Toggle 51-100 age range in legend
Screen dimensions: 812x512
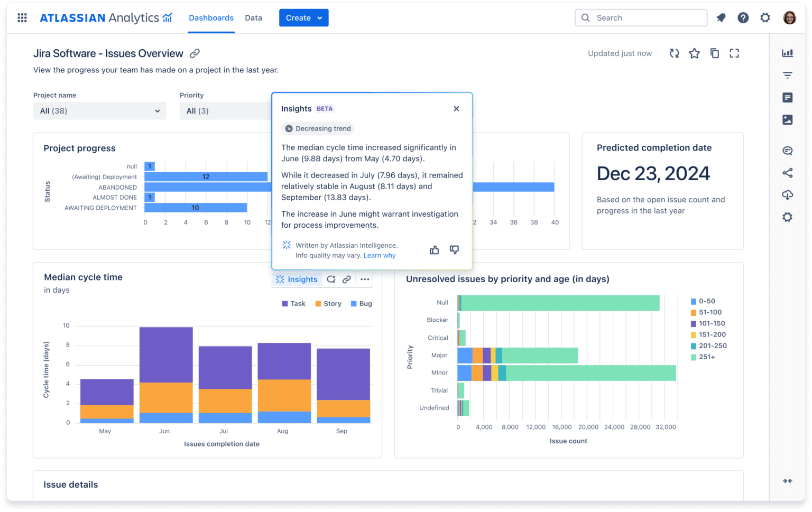coord(706,312)
